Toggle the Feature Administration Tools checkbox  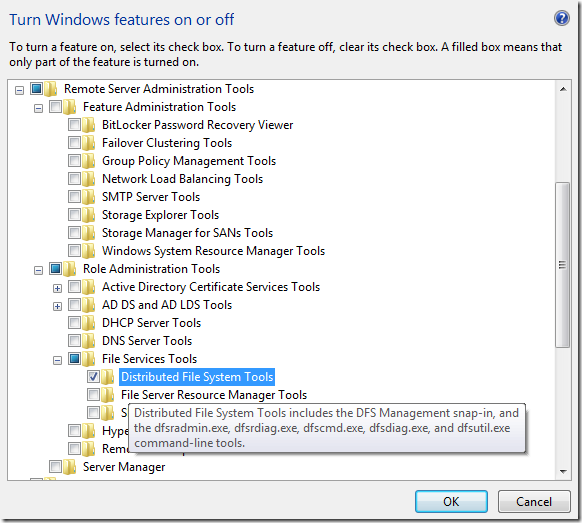coord(55,107)
